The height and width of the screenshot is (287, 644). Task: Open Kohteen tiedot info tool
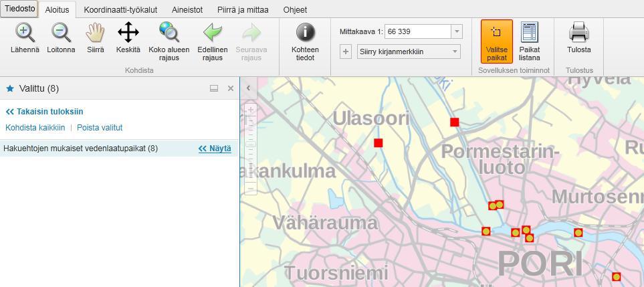click(305, 41)
